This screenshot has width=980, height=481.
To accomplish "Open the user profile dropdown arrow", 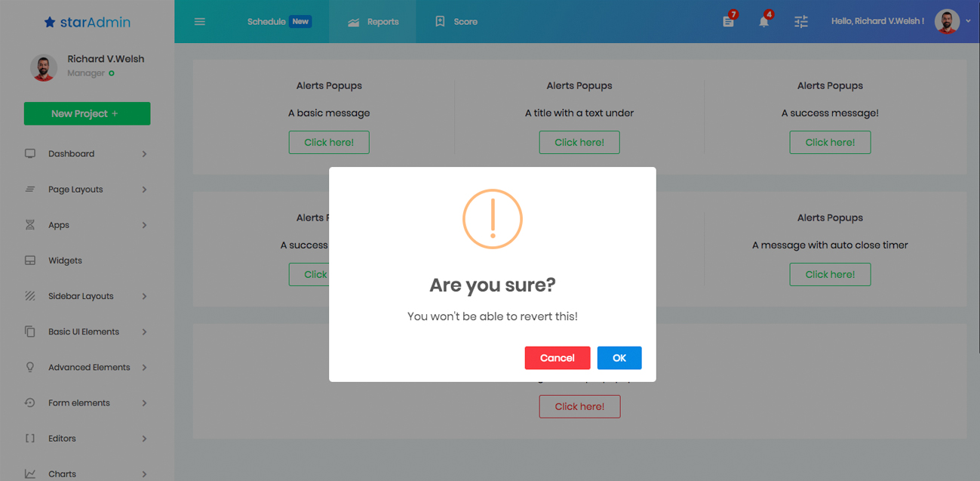I will [968, 22].
